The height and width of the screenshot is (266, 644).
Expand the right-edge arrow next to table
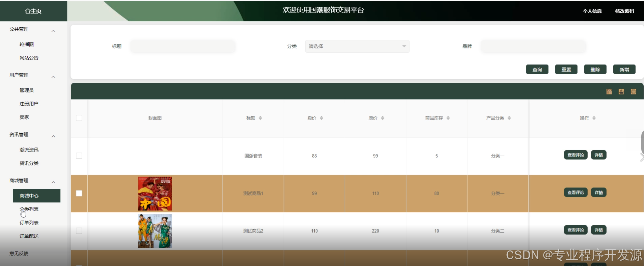(641, 157)
